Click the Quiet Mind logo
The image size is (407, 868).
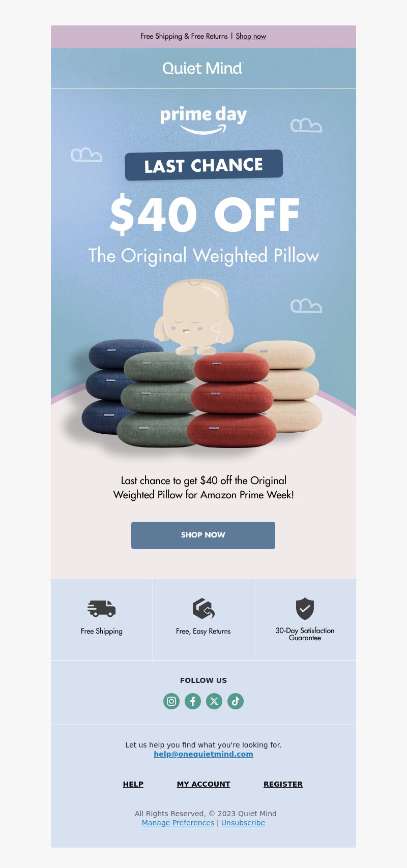(x=203, y=68)
